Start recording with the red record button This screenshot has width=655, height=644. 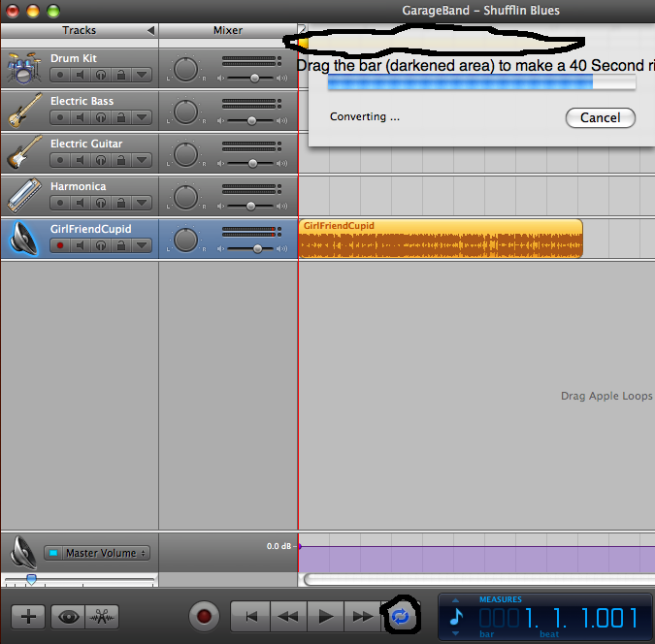[x=204, y=617]
